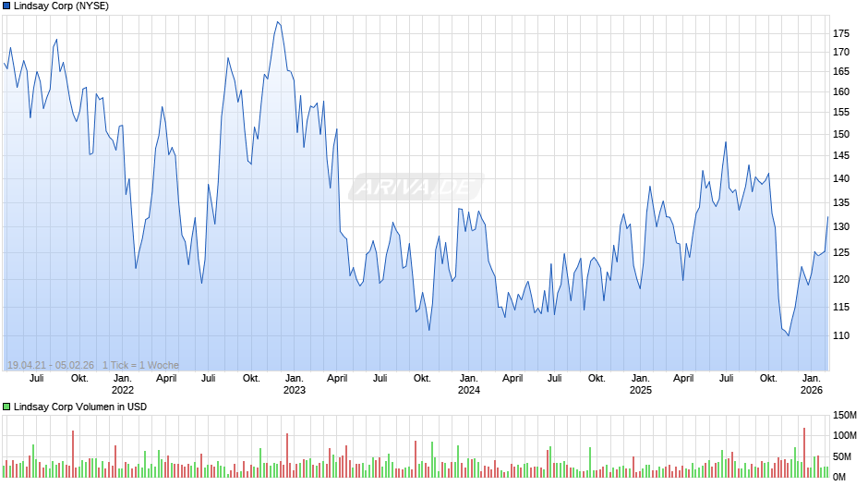Click the 'Lindsay Corp (NYSE)' chart title
The height and width of the screenshot is (486, 868).
coord(61,6)
